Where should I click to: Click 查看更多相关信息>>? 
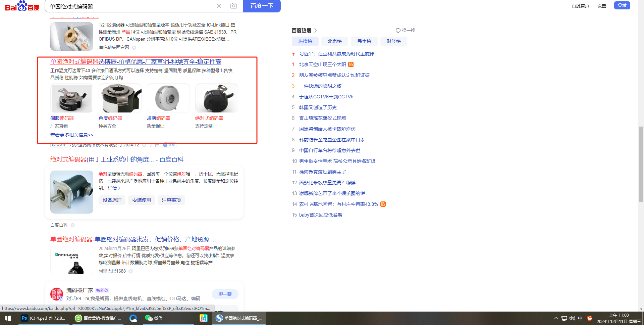(72, 135)
